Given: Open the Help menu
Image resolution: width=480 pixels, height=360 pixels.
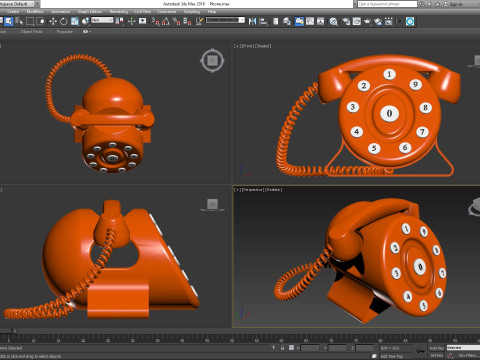Looking at the screenshot, I should [212, 12].
